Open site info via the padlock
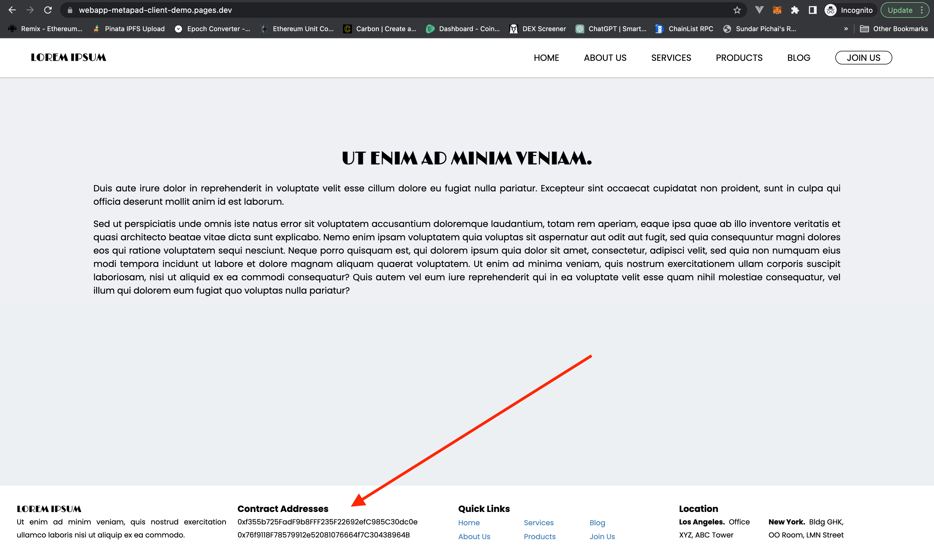Screen dimensions: 934x560 click(70, 10)
